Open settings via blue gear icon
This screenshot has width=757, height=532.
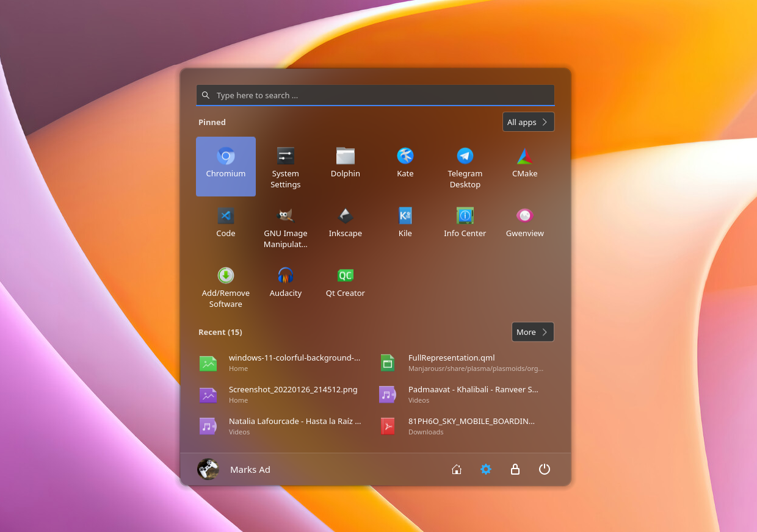(x=486, y=469)
